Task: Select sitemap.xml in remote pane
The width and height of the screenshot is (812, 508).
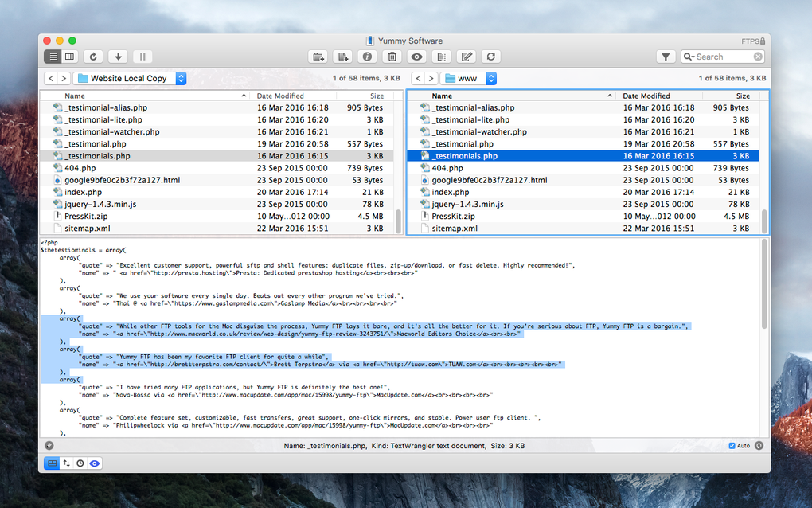Action: (x=584, y=229)
